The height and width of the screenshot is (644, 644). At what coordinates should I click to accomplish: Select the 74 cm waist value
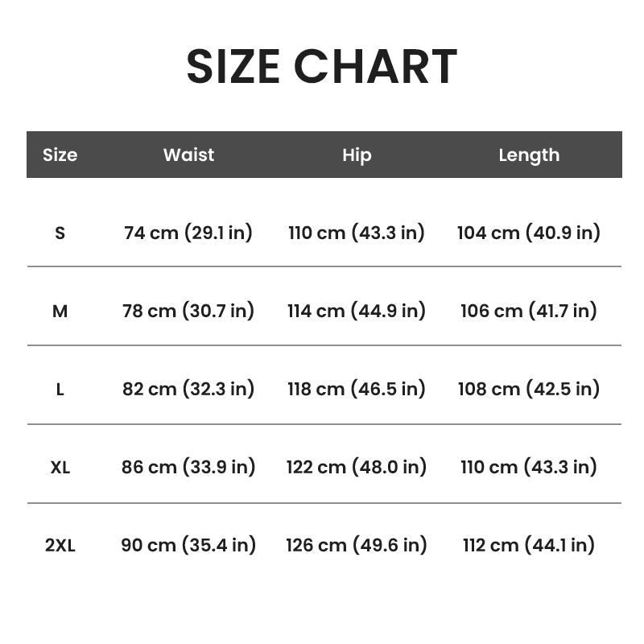click(188, 233)
